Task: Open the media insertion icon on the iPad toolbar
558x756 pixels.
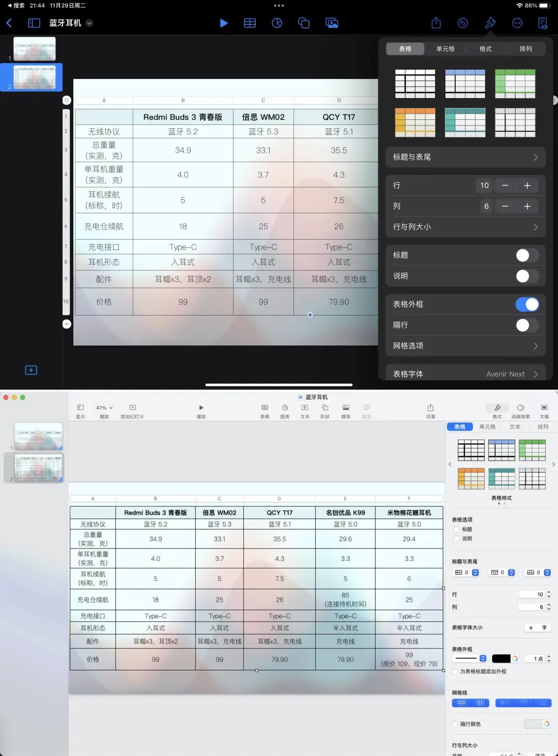Action: tap(331, 23)
